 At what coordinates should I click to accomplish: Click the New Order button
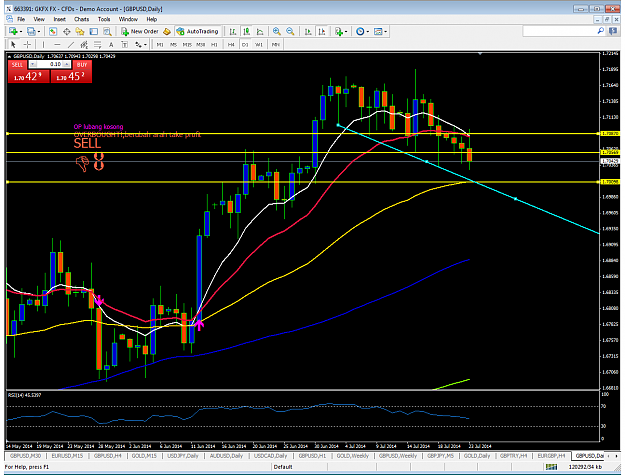coord(140,31)
